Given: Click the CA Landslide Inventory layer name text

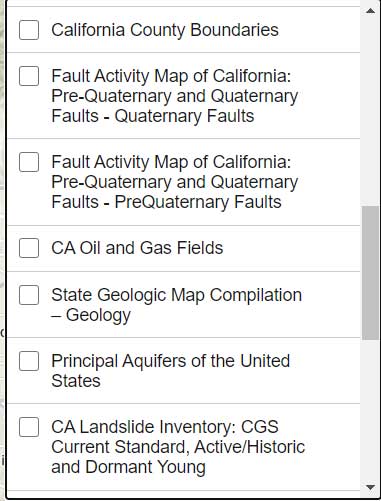Looking at the screenshot, I should (x=178, y=447).
